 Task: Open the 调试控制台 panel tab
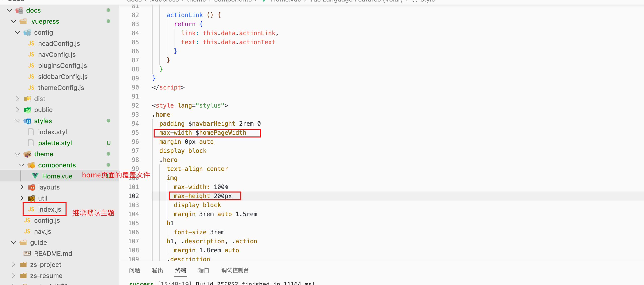[235, 270]
